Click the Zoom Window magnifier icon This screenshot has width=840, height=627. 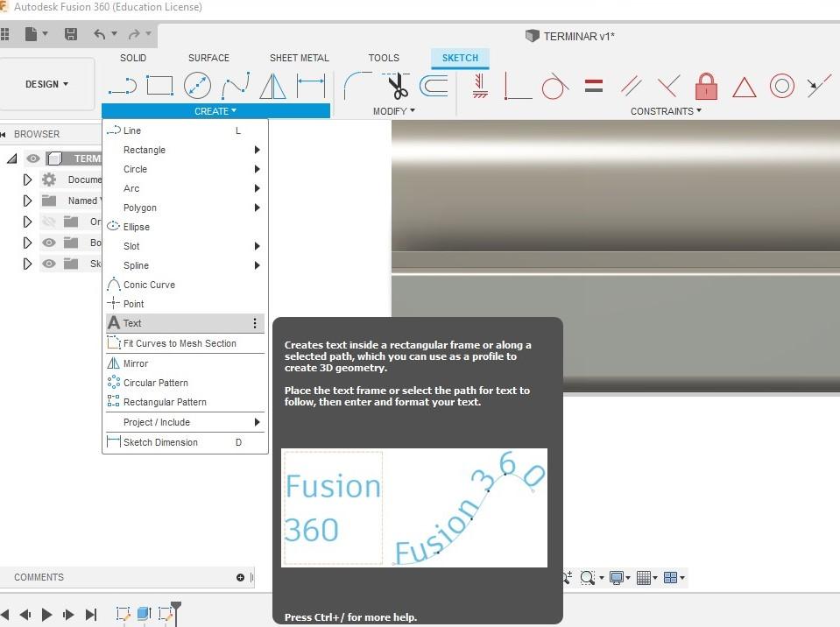click(x=587, y=577)
